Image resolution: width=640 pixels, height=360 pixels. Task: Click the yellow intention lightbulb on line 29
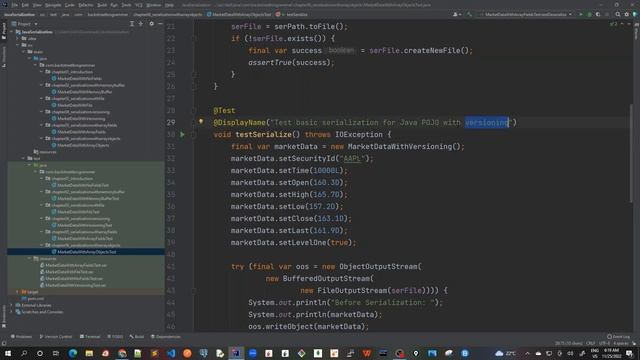[201, 121]
